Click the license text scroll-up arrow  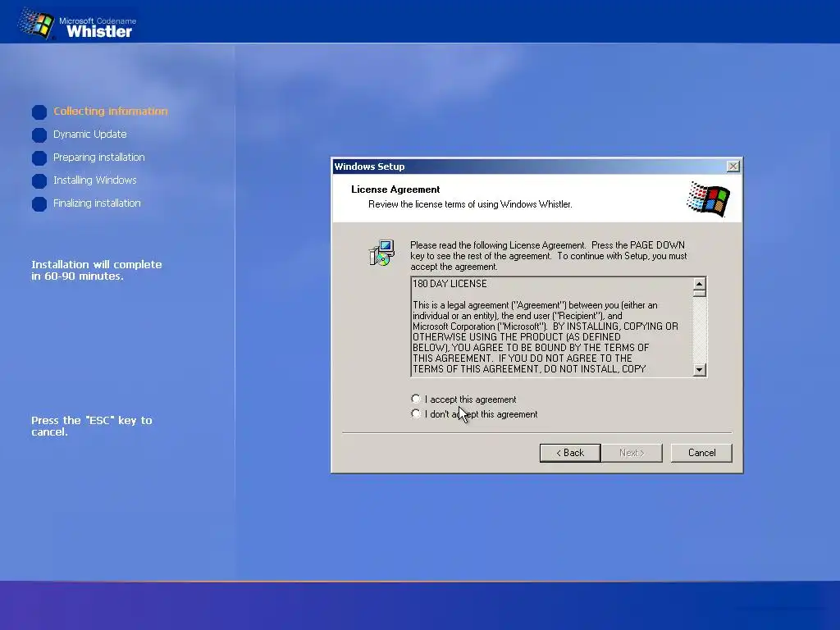coord(699,284)
